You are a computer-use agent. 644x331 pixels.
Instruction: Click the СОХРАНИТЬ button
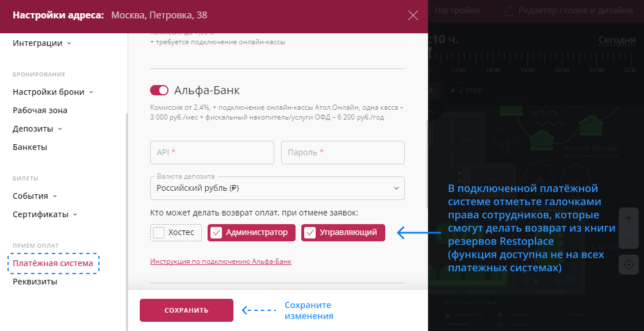(186, 310)
